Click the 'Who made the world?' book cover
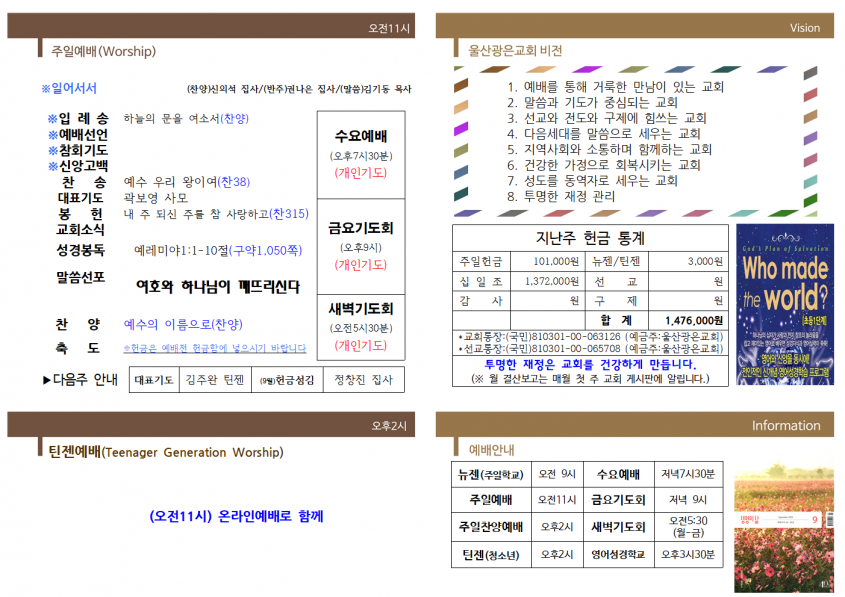The height and width of the screenshot is (597, 845). [x=785, y=304]
